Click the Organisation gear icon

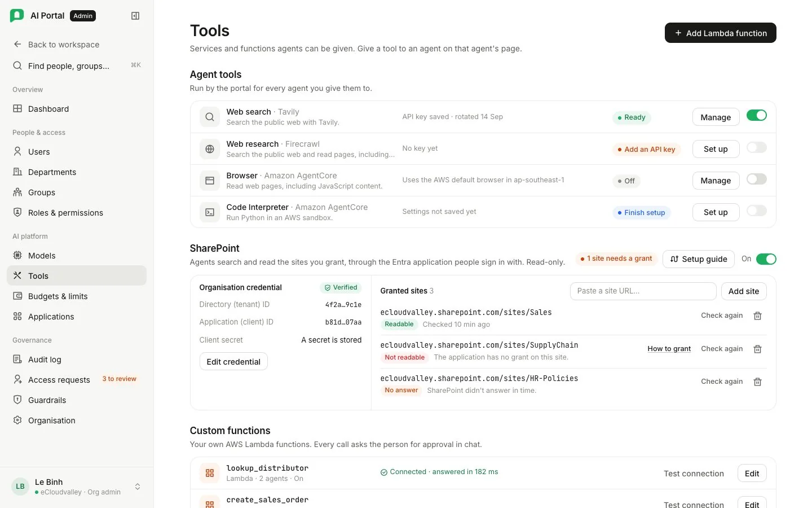(x=17, y=420)
